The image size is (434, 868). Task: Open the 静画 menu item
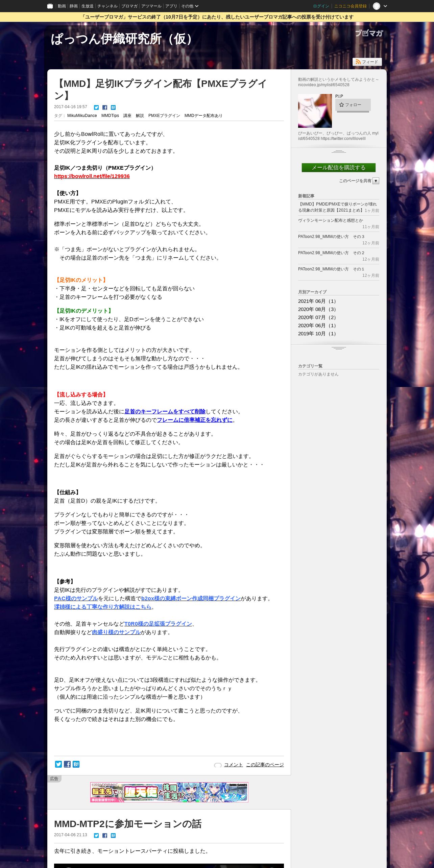pyautogui.click(x=73, y=6)
